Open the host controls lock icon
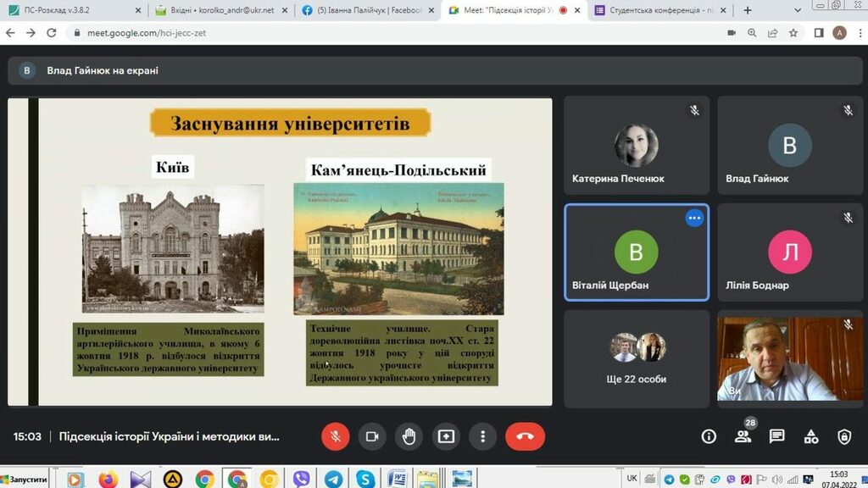 pyautogui.click(x=844, y=436)
